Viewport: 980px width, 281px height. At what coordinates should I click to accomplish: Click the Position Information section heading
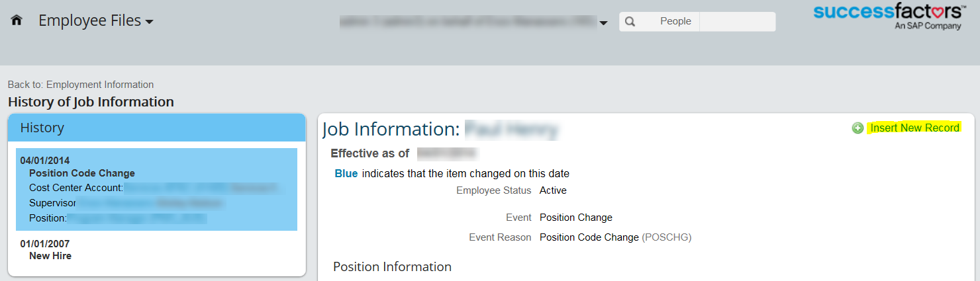[x=392, y=266]
